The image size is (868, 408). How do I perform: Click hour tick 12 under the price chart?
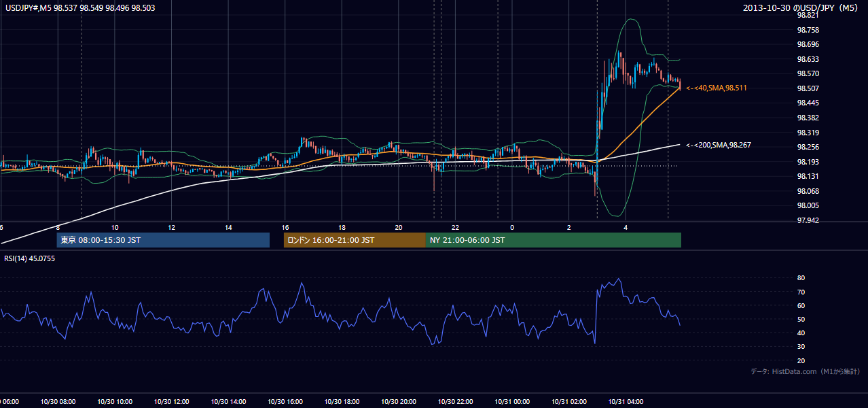171,227
